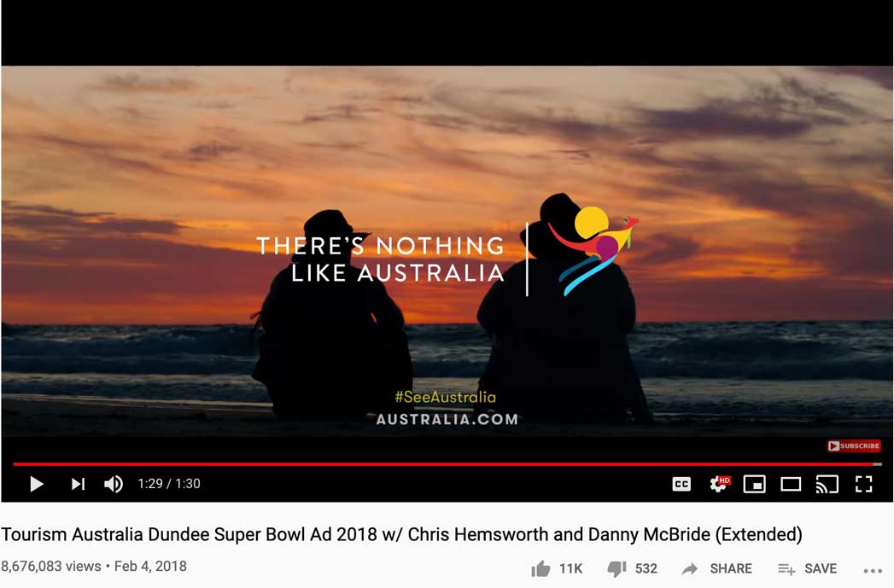Switch to theater mode
Image resolution: width=894 pixels, height=588 pixels.
(791, 484)
